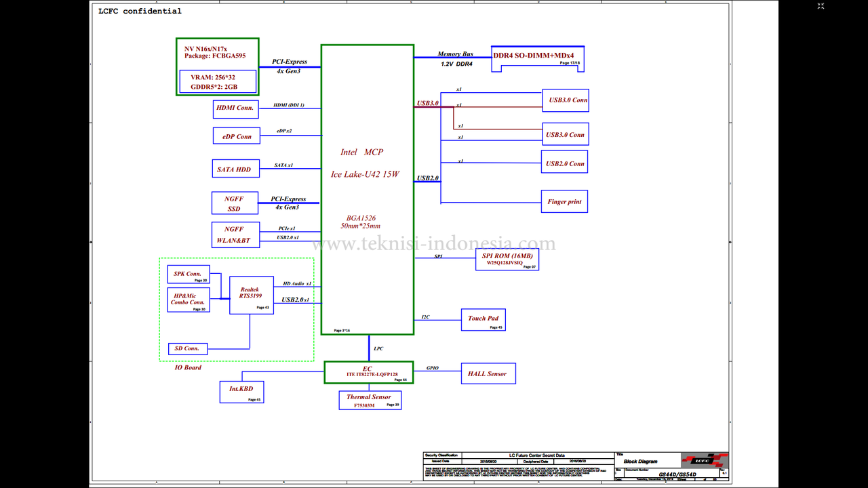Viewport: 868px width, 488px height.
Task: Click the 'BGA1526 50mm*25mm' text
Action: (x=360, y=222)
